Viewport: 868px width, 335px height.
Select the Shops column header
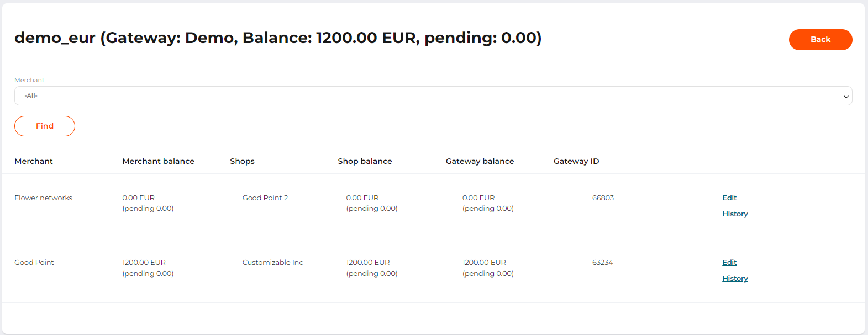pos(242,162)
